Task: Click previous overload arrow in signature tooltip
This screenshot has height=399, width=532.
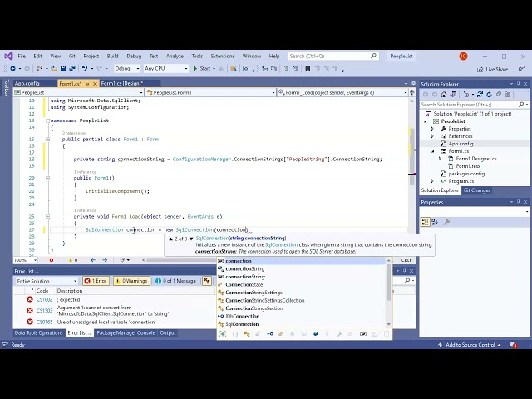Action: tap(170, 239)
